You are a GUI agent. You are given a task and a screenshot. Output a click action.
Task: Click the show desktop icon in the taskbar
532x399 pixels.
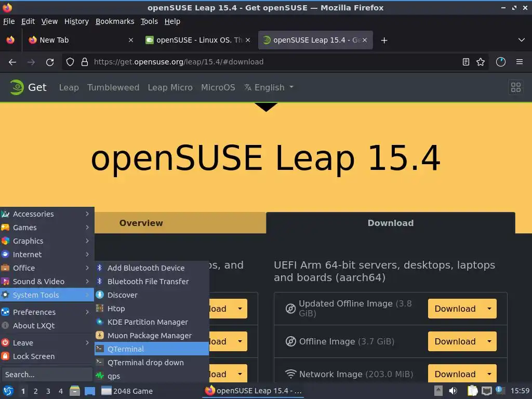[90, 391]
